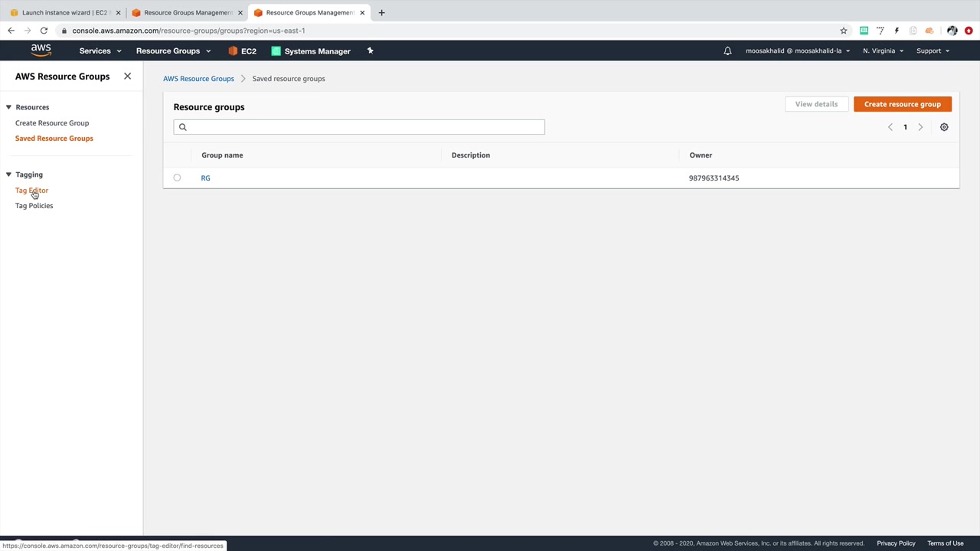This screenshot has height=551, width=980.
Task: Go to the next page of resource groups
Action: tap(920, 127)
